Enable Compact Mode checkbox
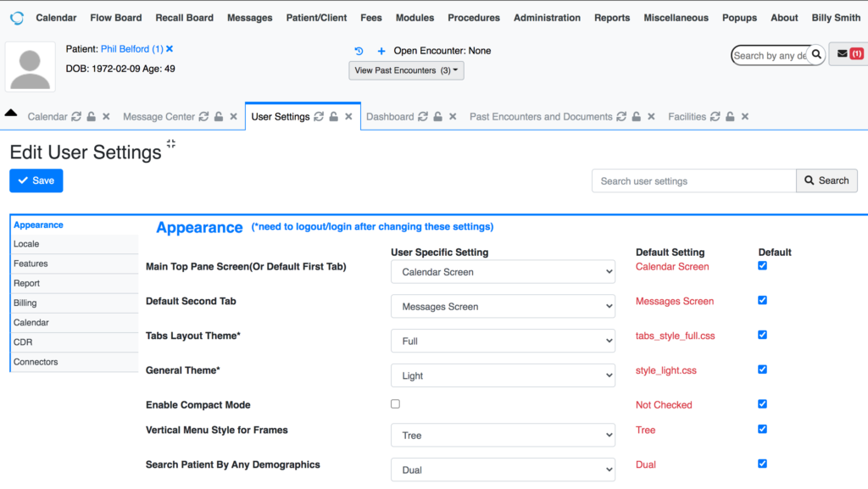This screenshot has width=868, height=489. coord(395,403)
